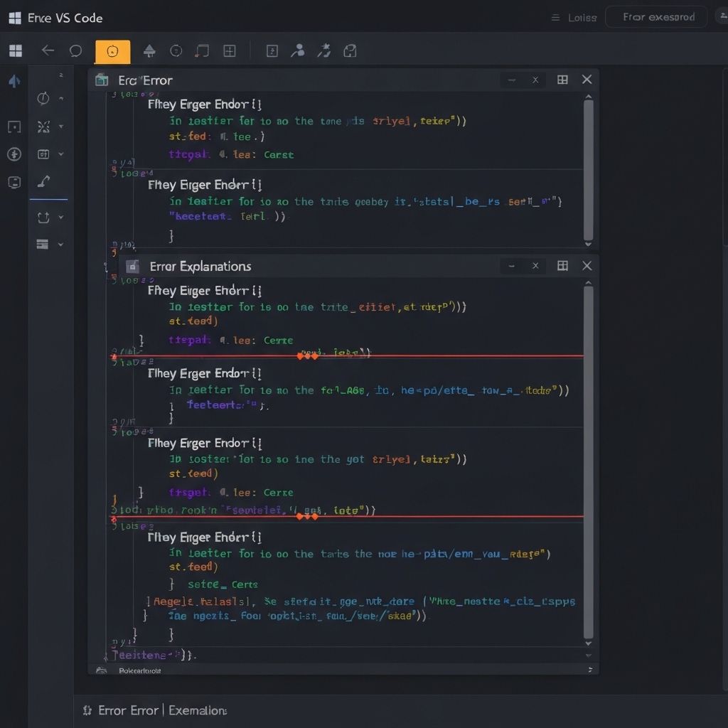Click the music note toolbar icon
Image resolution: width=728 pixels, height=728 pixels.
pos(203,50)
